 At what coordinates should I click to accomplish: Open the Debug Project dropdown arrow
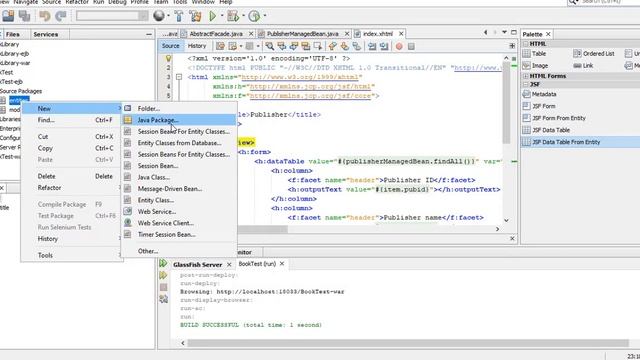243,16
